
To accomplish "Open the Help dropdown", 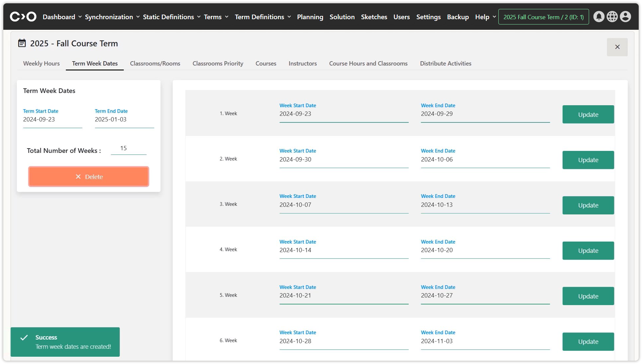I will pos(485,17).
